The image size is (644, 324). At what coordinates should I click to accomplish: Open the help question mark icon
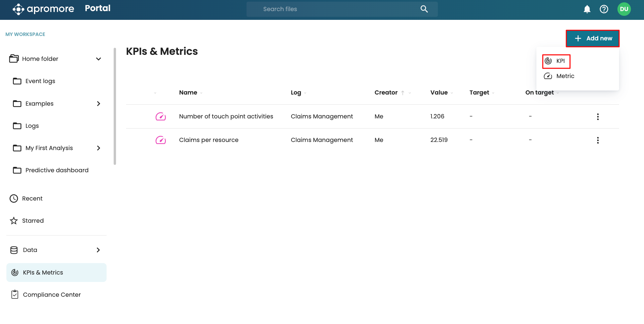(x=604, y=9)
